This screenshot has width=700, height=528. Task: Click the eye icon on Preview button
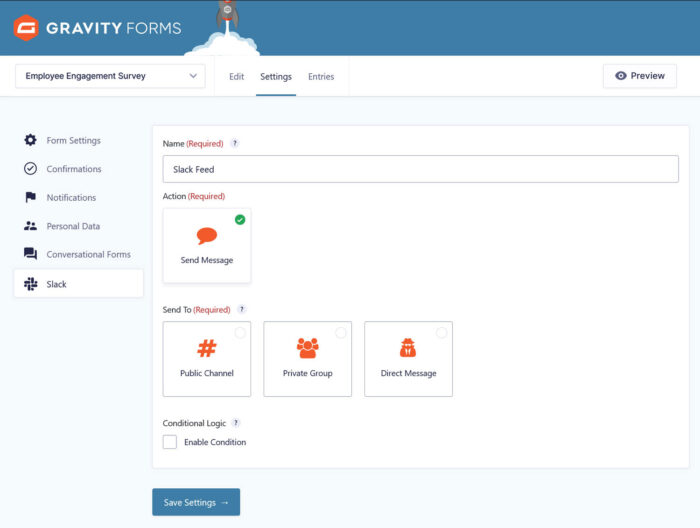[621, 76]
